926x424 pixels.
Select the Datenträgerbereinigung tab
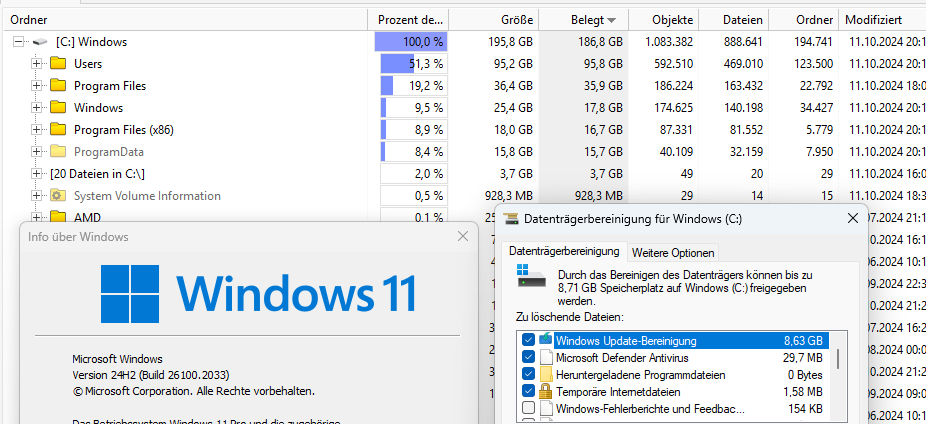point(564,251)
